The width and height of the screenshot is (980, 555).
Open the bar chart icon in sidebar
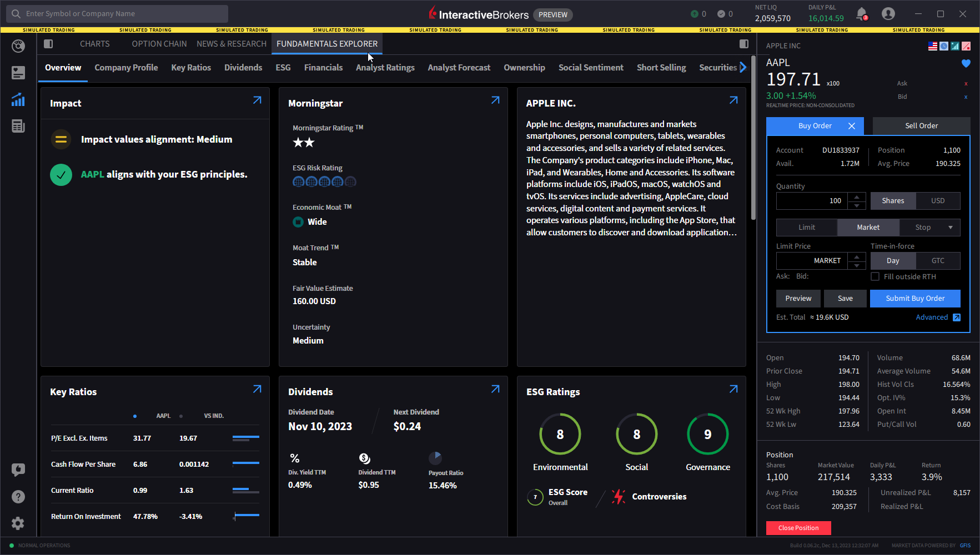(18, 99)
